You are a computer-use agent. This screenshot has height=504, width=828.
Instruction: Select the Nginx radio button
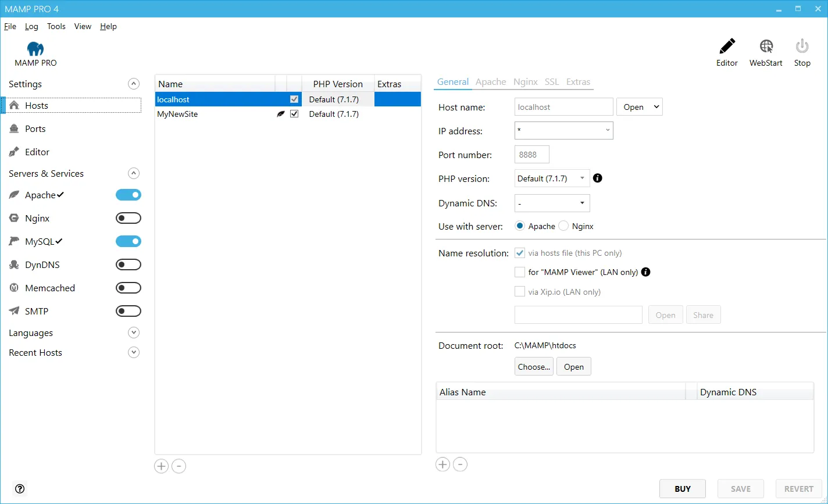[x=563, y=226]
